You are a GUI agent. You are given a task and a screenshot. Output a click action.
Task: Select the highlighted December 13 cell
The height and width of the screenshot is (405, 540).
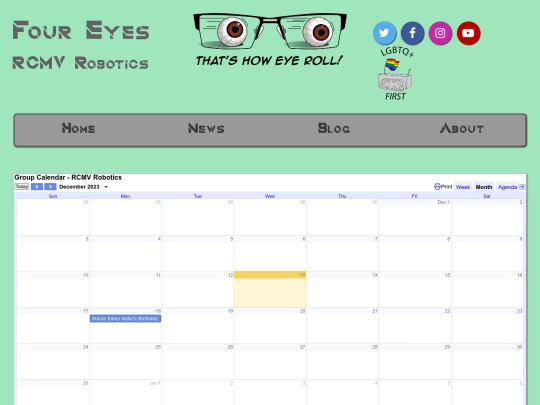[x=270, y=289]
